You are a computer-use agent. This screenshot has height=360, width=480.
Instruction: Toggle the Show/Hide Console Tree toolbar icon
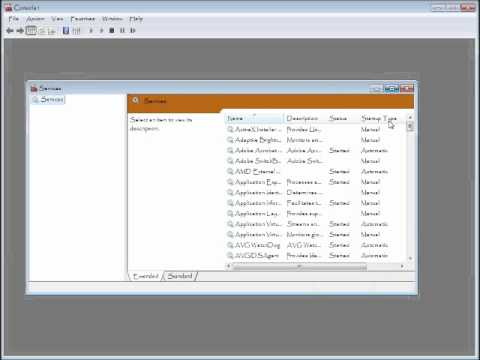(31, 31)
